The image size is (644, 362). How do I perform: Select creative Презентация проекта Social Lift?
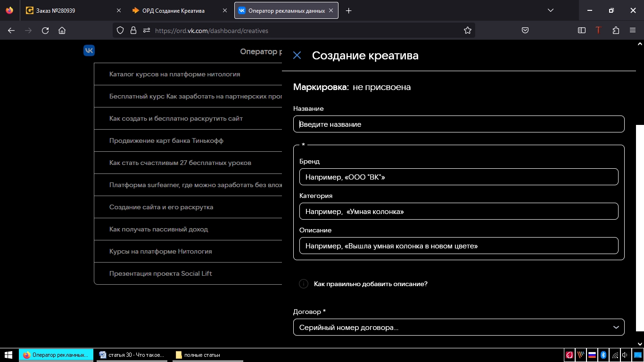[x=188, y=273]
